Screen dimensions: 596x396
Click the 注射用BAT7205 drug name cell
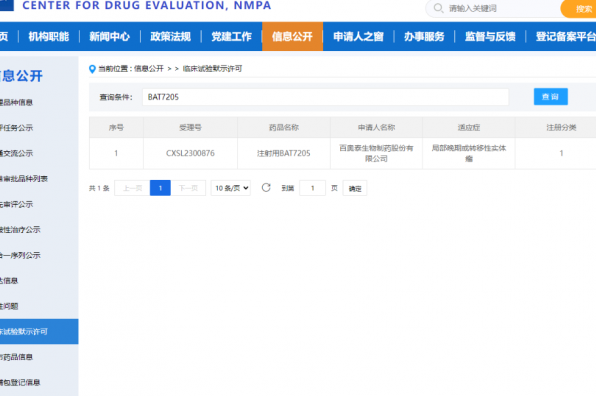[x=284, y=153]
